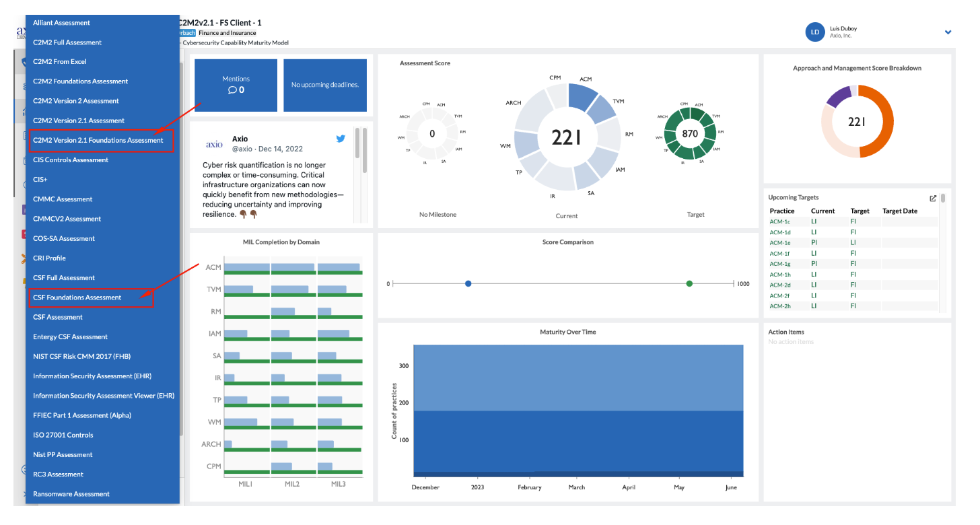Expand the Luis Duboy account dropdown chevron
This screenshot has height=525, width=980.
(x=948, y=32)
